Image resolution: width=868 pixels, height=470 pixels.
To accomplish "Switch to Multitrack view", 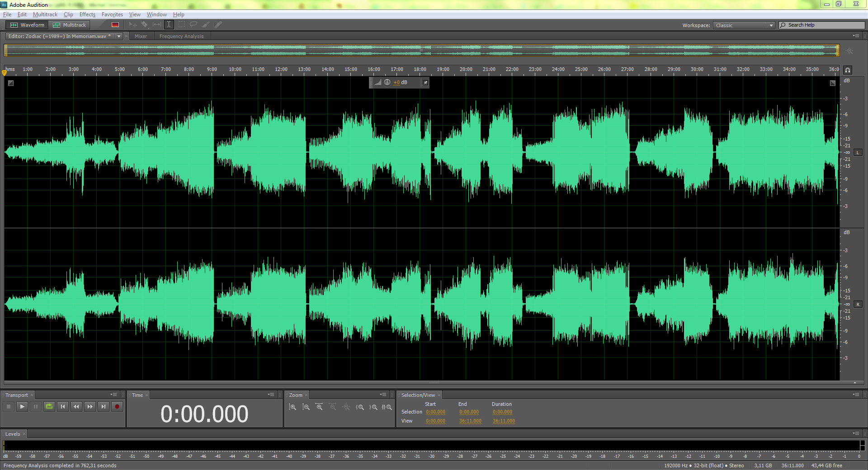I will tap(70, 25).
